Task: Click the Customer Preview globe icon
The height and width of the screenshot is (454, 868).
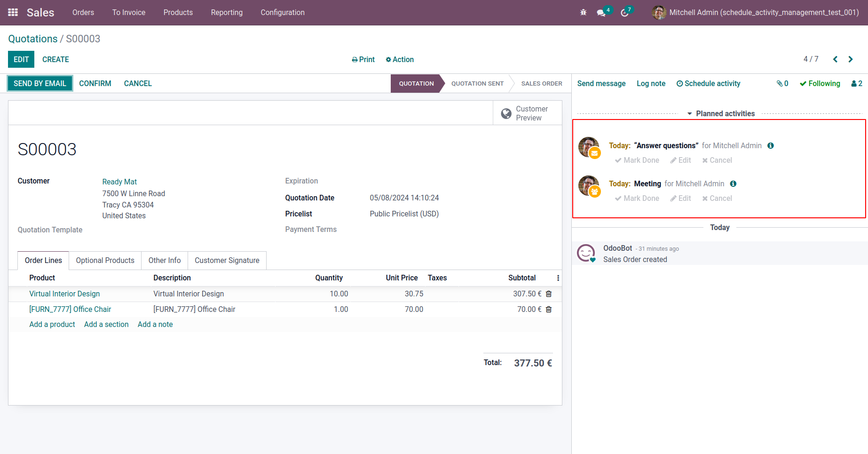Action: 506,113
